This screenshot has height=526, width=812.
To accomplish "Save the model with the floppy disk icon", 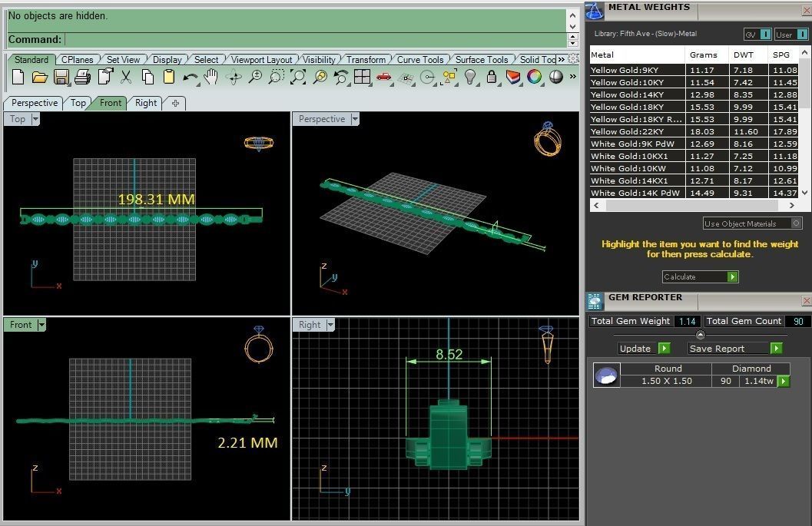I will [x=61, y=78].
